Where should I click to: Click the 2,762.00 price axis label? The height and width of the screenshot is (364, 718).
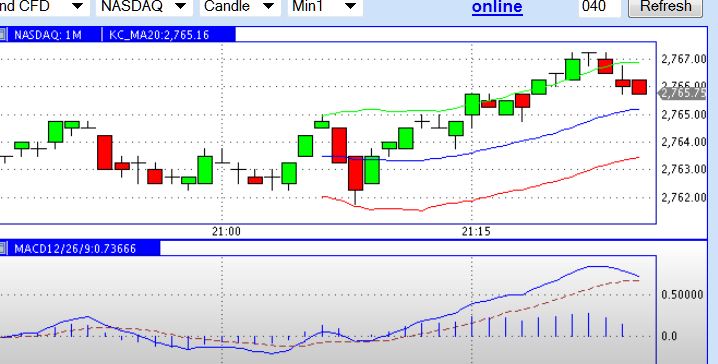click(684, 197)
